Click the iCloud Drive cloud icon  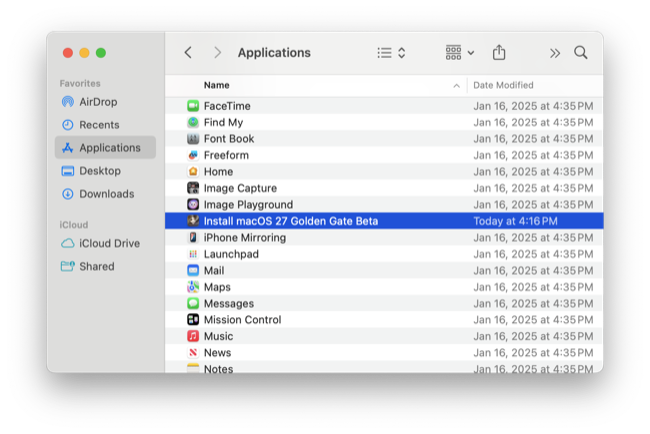68,243
